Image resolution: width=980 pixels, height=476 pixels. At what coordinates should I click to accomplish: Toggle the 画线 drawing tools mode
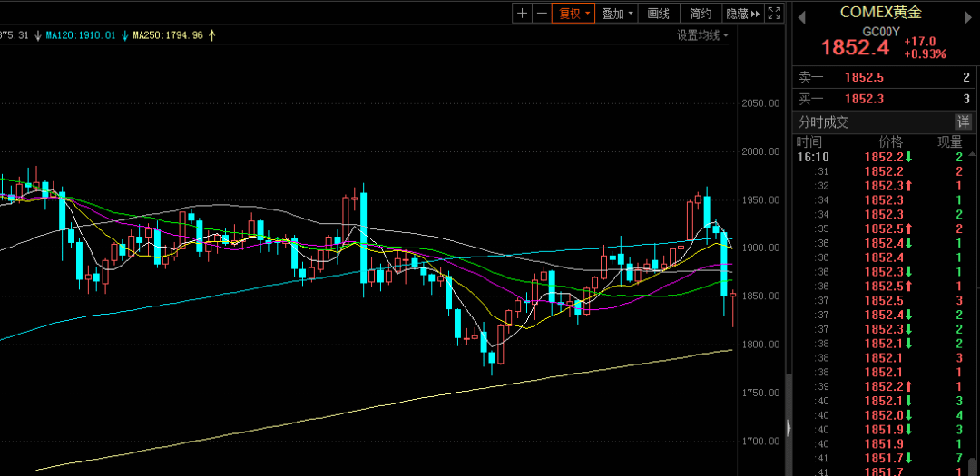(x=658, y=14)
